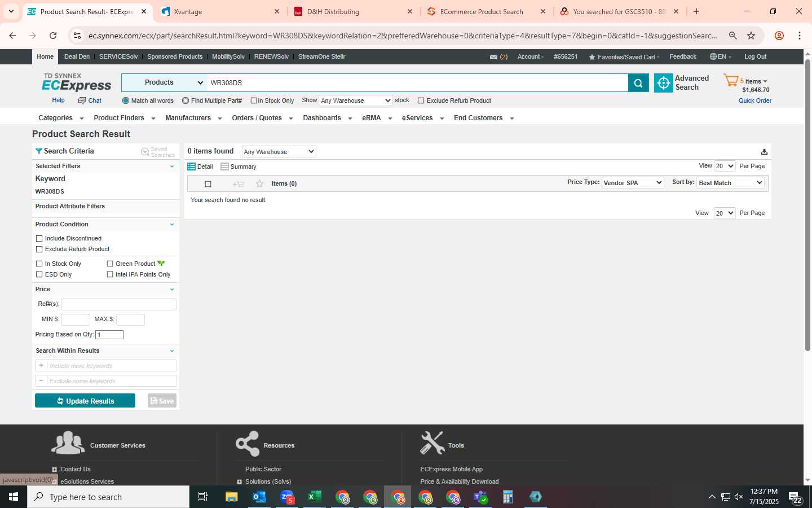
Task: Open File Explorer from taskbar
Action: pyautogui.click(x=232, y=497)
